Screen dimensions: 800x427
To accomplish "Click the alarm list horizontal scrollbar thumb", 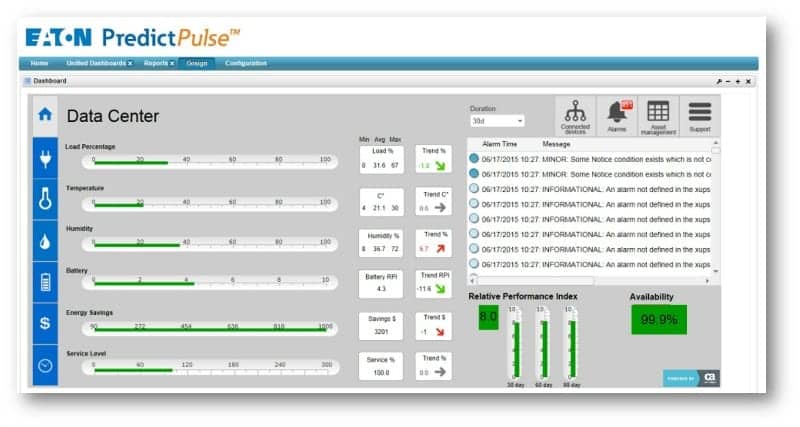I will click(x=535, y=281).
